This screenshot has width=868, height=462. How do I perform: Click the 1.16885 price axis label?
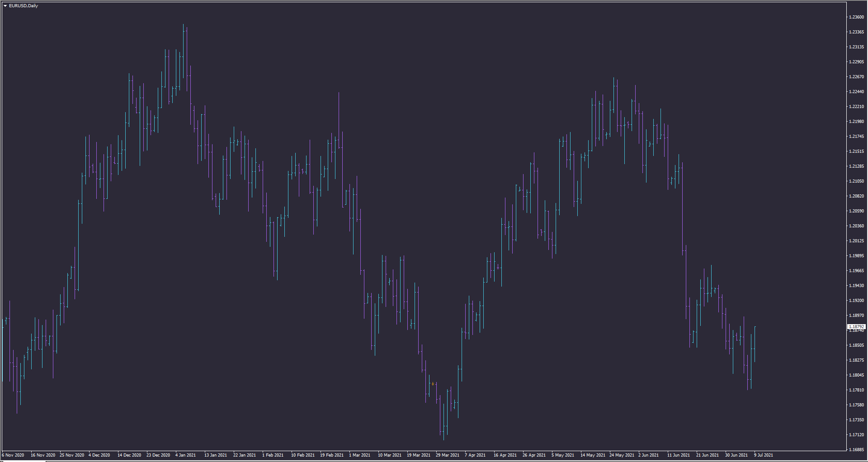point(856,450)
